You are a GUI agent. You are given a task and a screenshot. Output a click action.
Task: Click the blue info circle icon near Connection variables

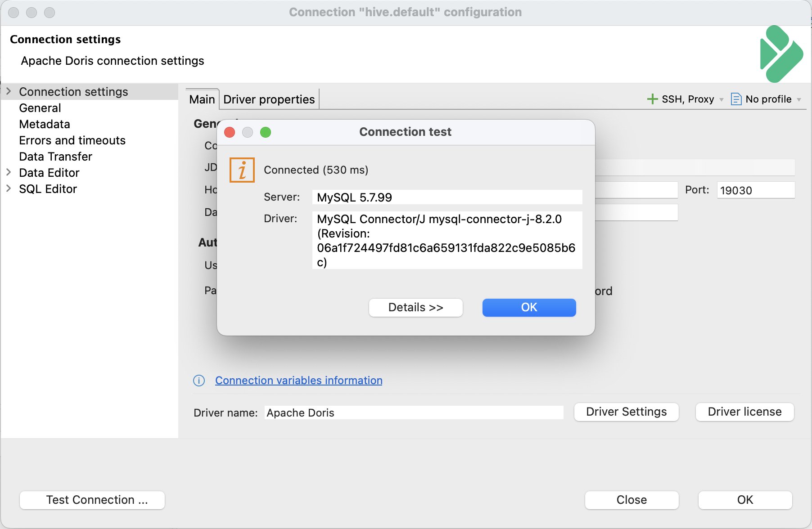point(199,381)
